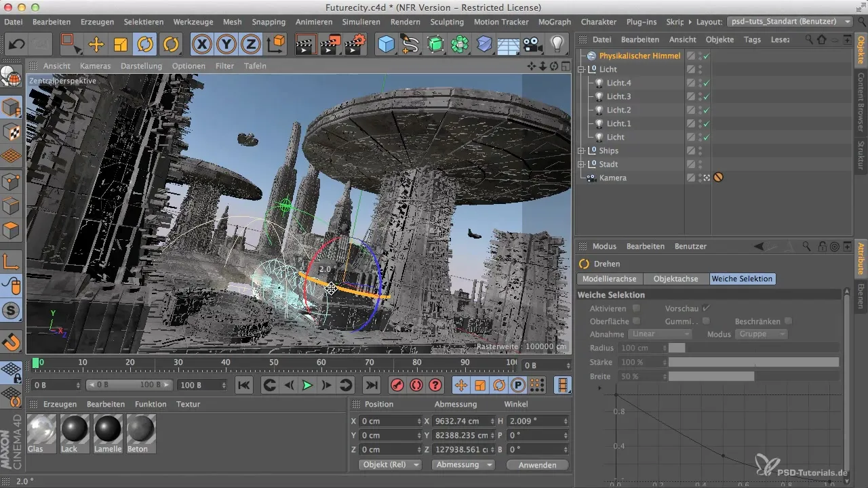Enable the Oberfläche checkbox
The image size is (868, 488).
(636, 321)
